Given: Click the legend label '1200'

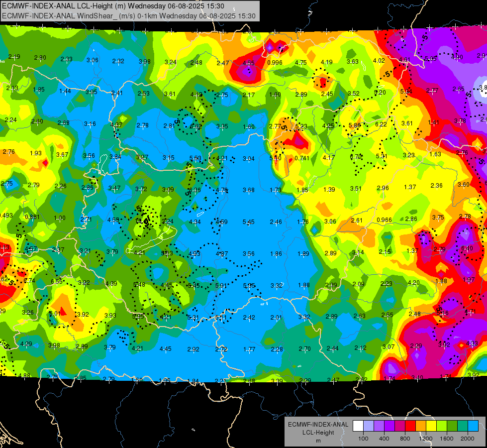Looking at the screenshot, I should coord(426,439).
